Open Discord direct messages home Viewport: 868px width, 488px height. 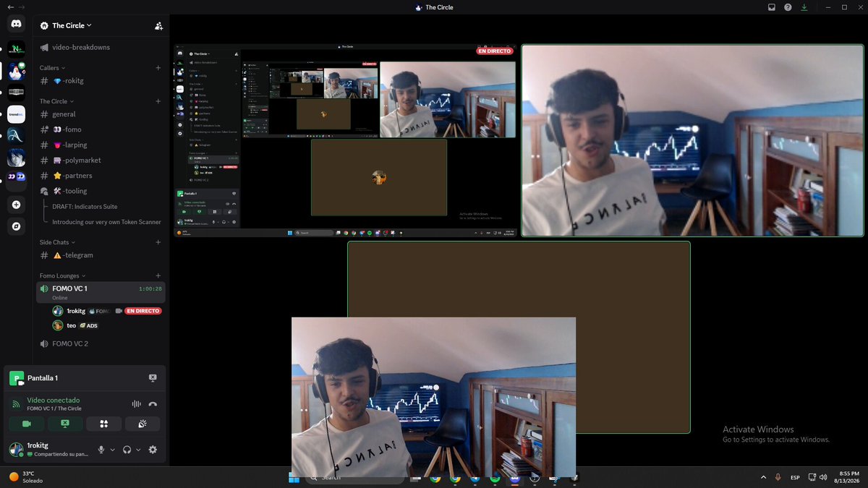click(x=16, y=24)
